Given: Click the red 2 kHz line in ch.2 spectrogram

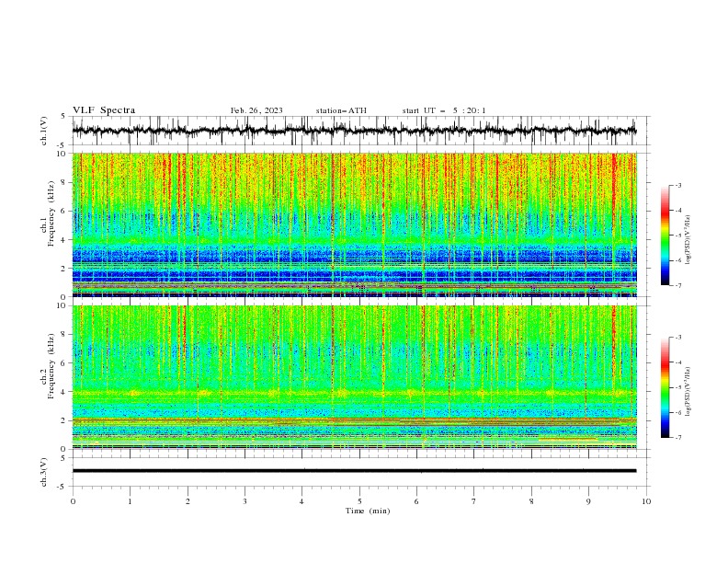Looking at the screenshot, I should pos(354,419).
